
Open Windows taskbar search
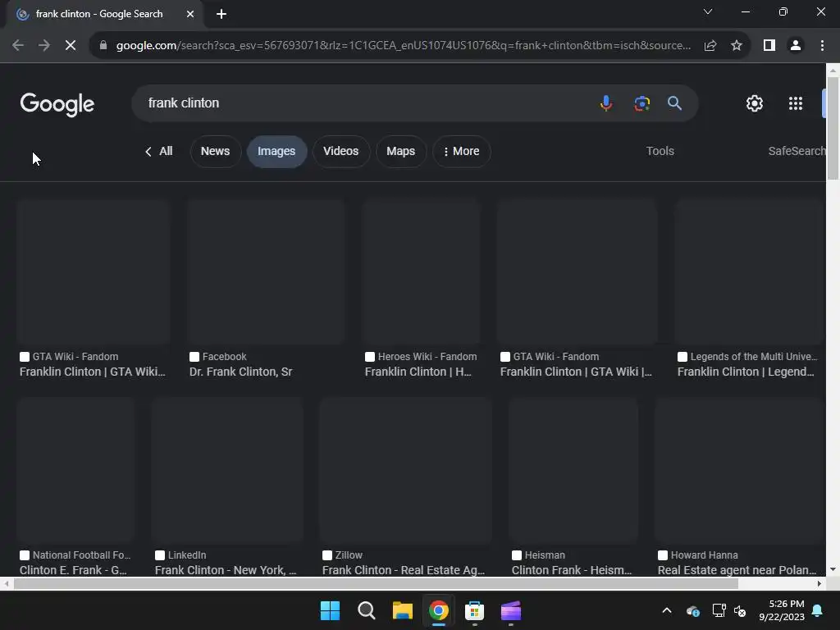pyautogui.click(x=367, y=610)
